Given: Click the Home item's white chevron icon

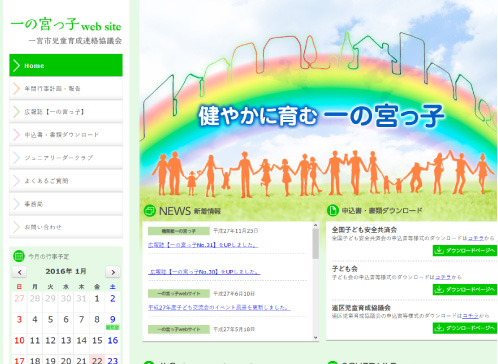Looking at the screenshot, I should click(16, 66).
